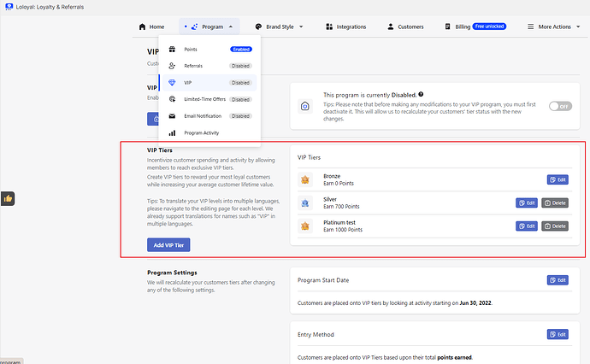Delete the Silver tier
This screenshot has height=364, width=590.
click(555, 203)
